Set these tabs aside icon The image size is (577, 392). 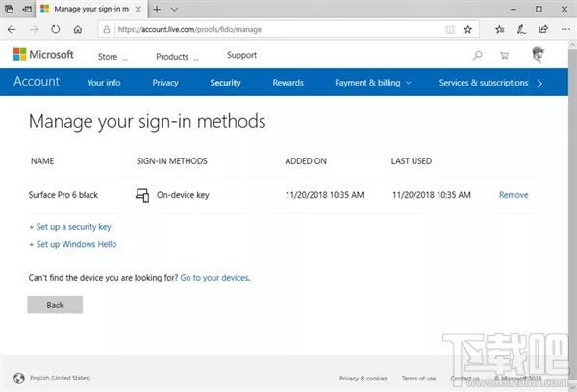[x=27, y=9]
